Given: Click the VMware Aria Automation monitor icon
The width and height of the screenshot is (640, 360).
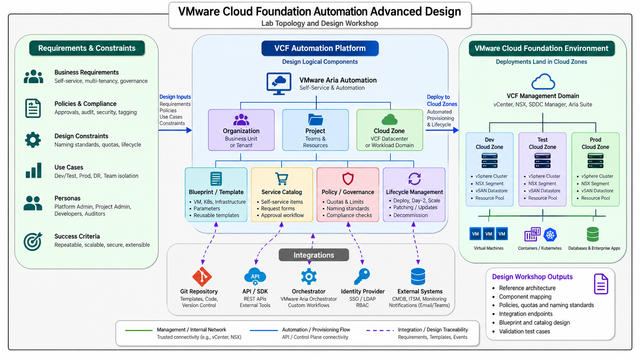Looking at the screenshot, I should [x=279, y=84].
